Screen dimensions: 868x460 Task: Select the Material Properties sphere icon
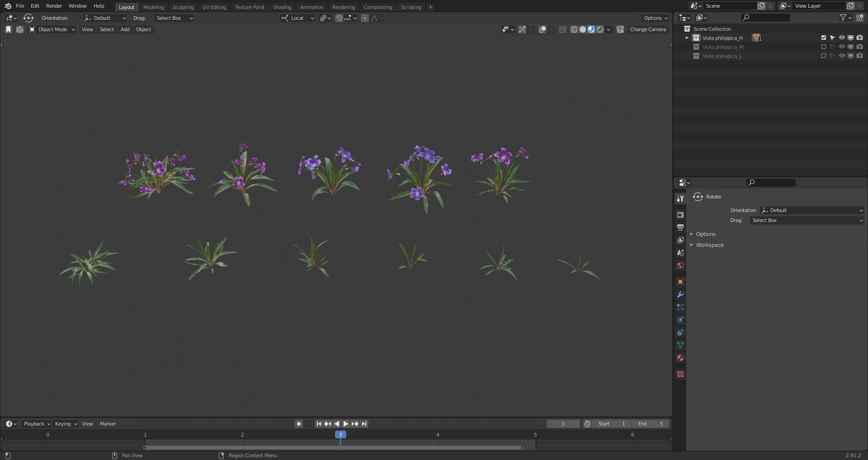680,358
